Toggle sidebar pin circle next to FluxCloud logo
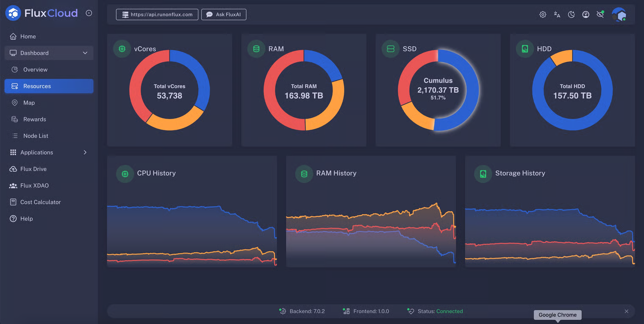 pos(89,13)
